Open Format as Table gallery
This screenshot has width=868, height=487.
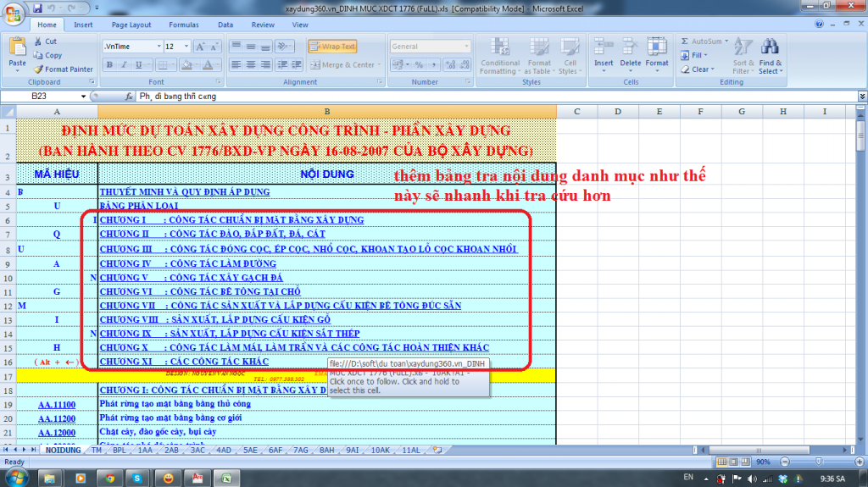pos(538,56)
